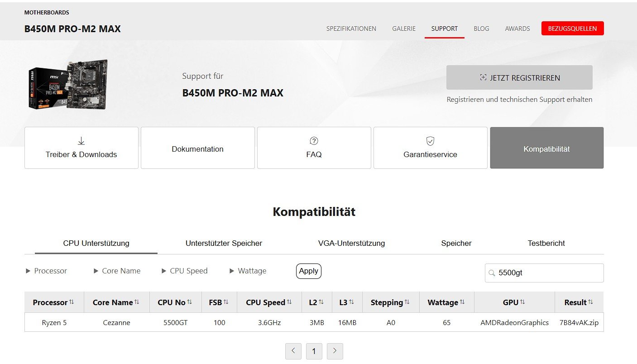This screenshot has height=364, width=637.
Task: Click the Motherboards breadcrumb label
Action: click(x=47, y=13)
